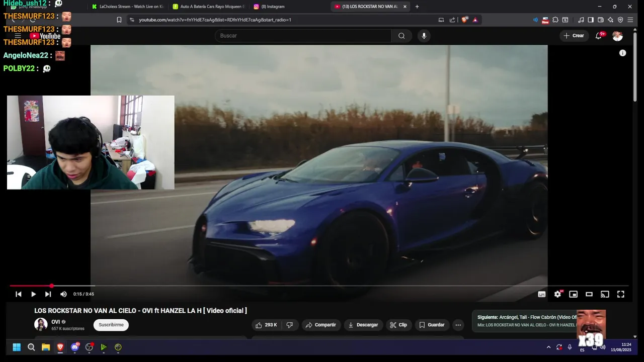Open Discord from the taskbar
The width and height of the screenshot is (644, 362).
(x=75, y=347)
